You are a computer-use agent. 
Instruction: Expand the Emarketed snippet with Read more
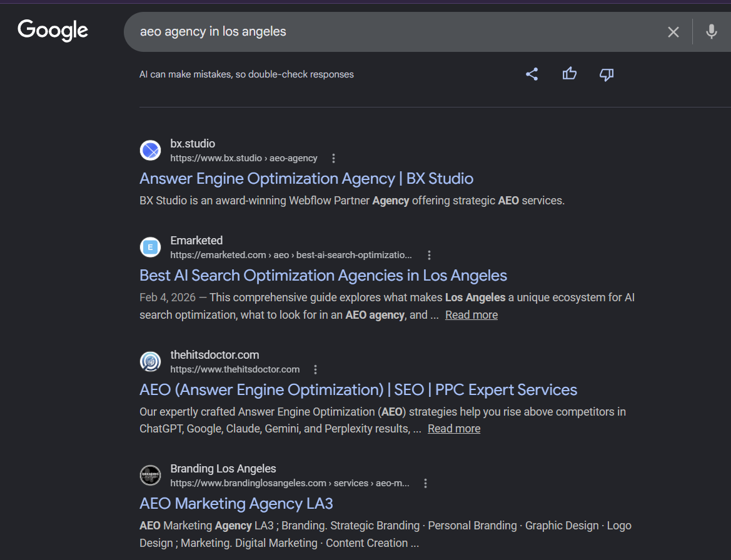point(471,314)
